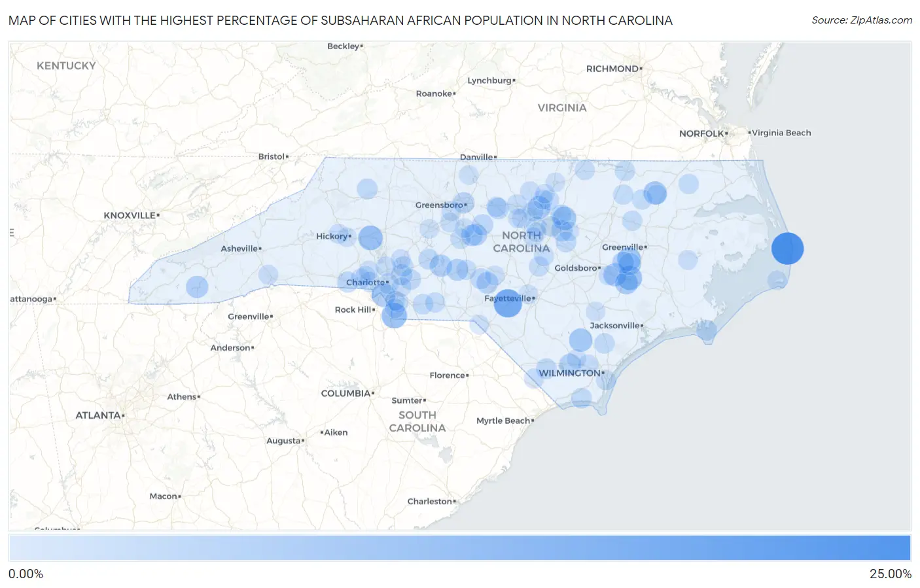
Task: Click the Source: ZipAtlas.com text
Action: (862, 20)
